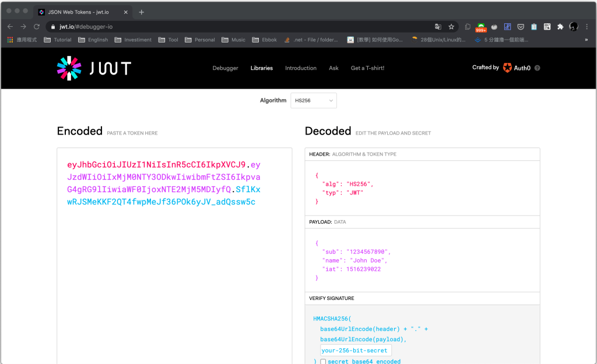The height and width of the screenshot is (364, 597).
Task: Click the help question mark beside Auth0
Action: tap(537, 68)
